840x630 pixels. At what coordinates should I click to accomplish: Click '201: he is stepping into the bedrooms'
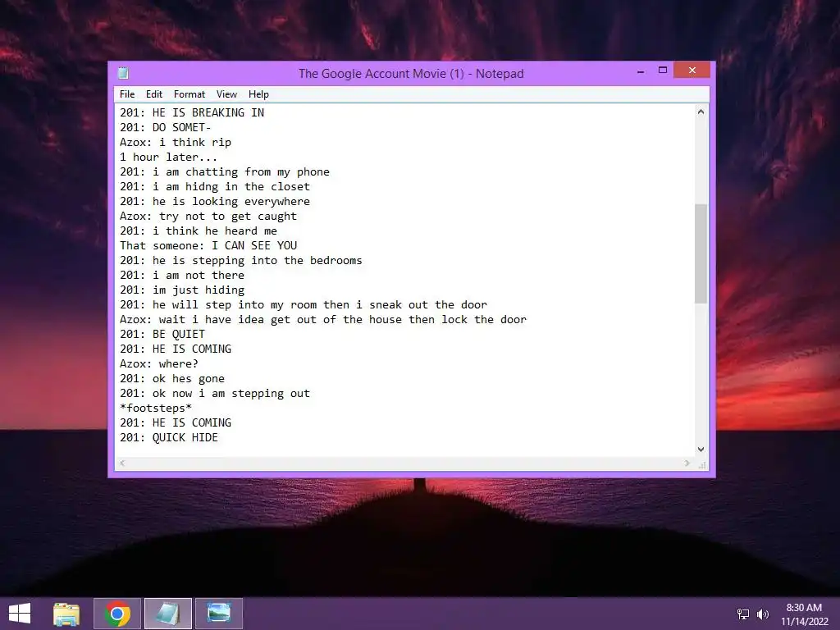click(x=241, y=260)
